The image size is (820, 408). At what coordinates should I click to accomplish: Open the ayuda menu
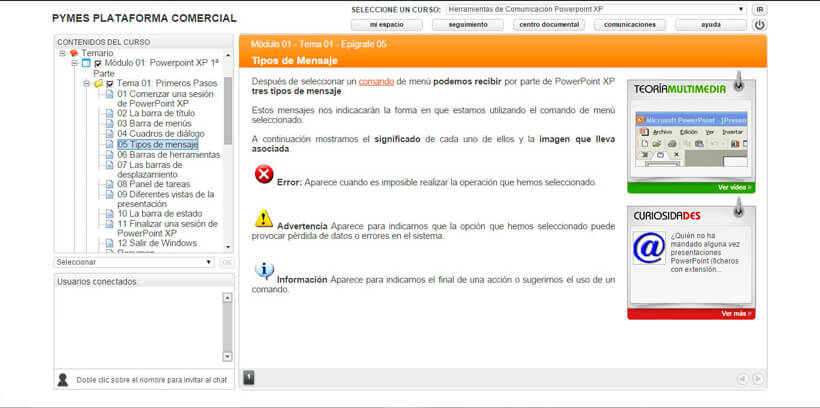(711, 25)
